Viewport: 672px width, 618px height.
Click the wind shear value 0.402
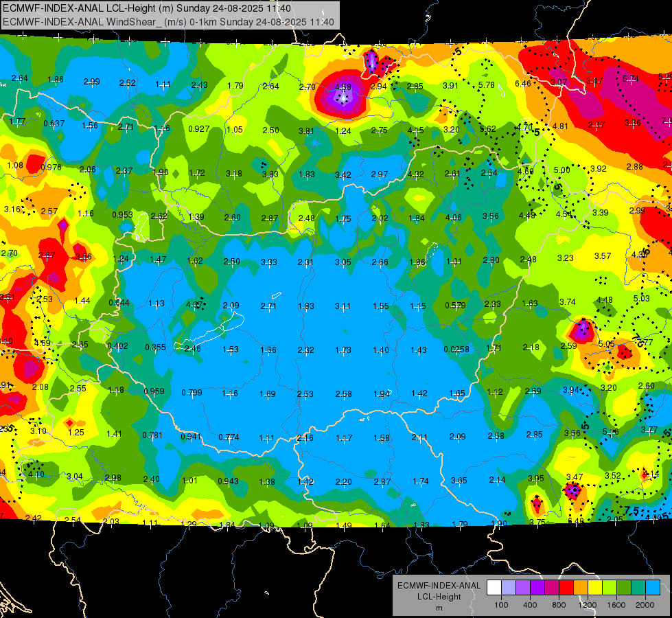[x=118, y=345]
